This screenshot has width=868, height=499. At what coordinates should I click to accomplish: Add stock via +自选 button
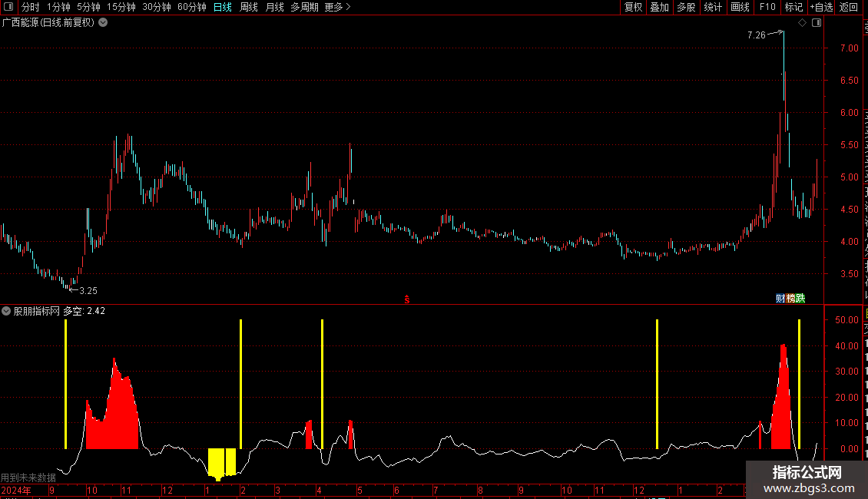pos(821,7)
